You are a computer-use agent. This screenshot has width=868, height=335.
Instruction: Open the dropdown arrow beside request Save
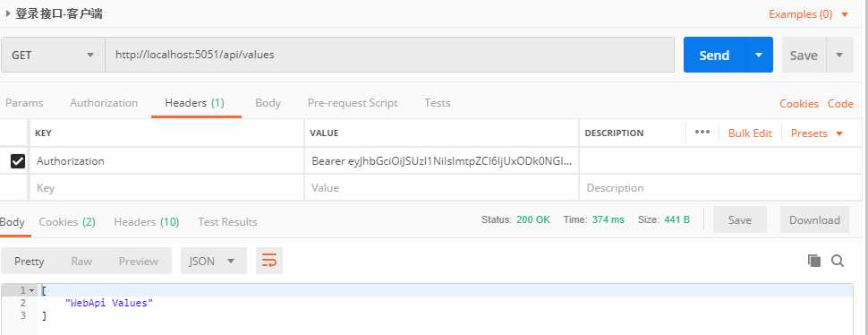839,55
